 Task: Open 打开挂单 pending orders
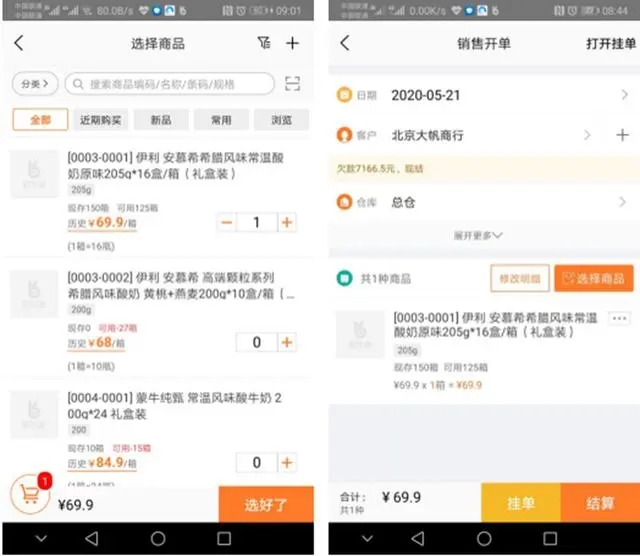(611, 43)
